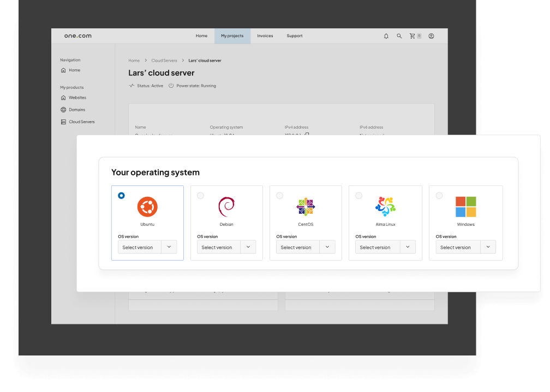Open Debian OS version dropdown
550x392 pixels.
[x=226, y=247]
